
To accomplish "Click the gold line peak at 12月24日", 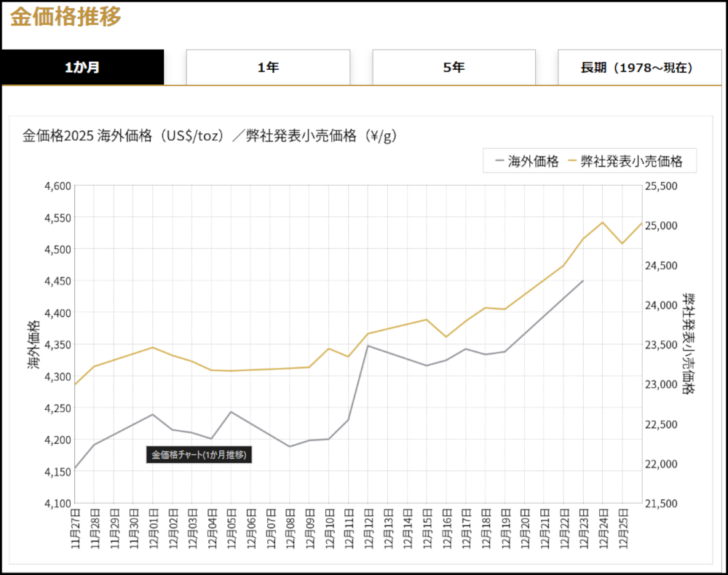I will coord(603,222).
